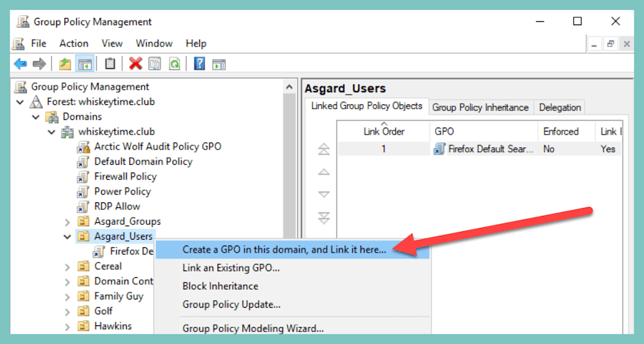Click the RDP Allow GPO icon
Image resolution: width=644 pixels, height=344 pixels.
pyautogui.click(x=83, y=206)
